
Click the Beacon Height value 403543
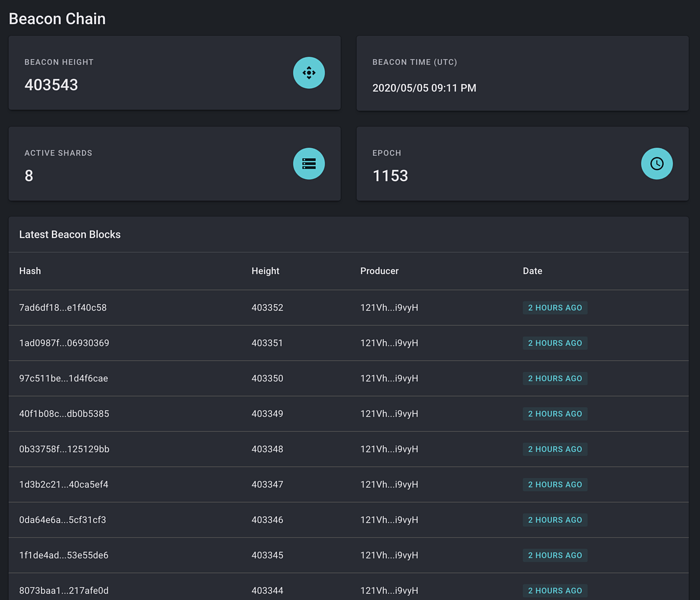(x=51, y=85)
